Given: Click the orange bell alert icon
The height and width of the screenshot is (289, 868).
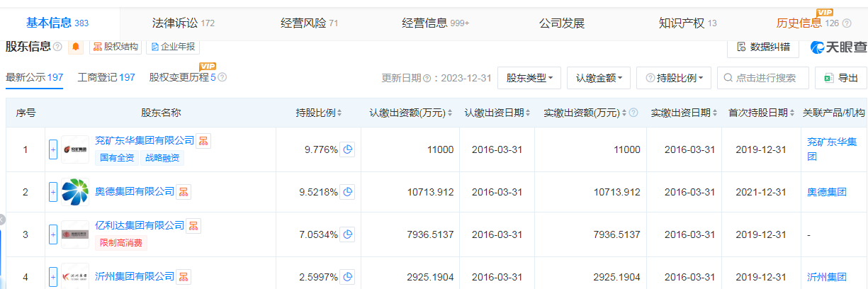Looking at the screenshot, I should [76, 47].
